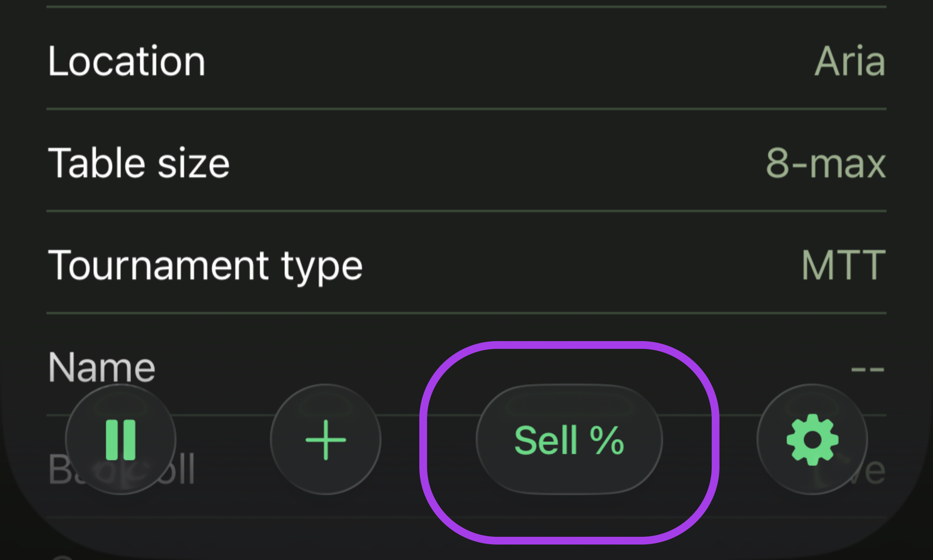Select the Table size row label
The height and width of the screenshot is (560, 933).
(x=138, y=163)
